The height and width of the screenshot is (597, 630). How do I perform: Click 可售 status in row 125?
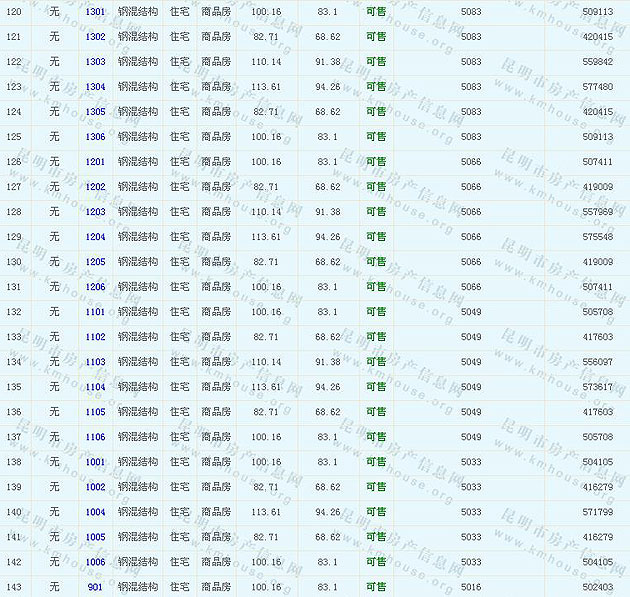376,137
